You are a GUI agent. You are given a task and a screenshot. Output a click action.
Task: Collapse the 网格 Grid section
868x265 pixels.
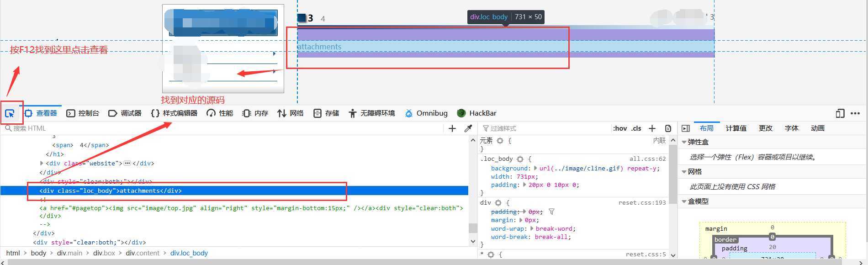point(684,172)
